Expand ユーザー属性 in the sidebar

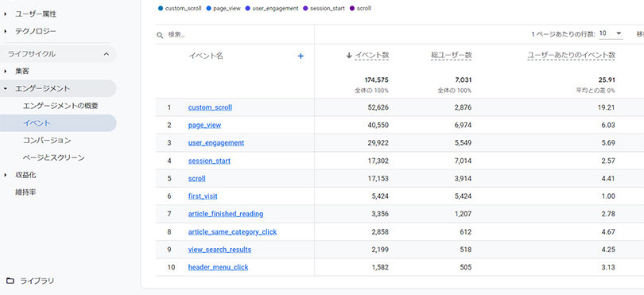6,14
